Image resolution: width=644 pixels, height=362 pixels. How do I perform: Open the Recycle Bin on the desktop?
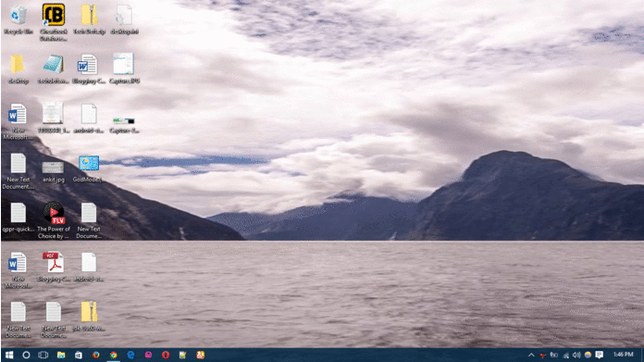click(19, 16)
